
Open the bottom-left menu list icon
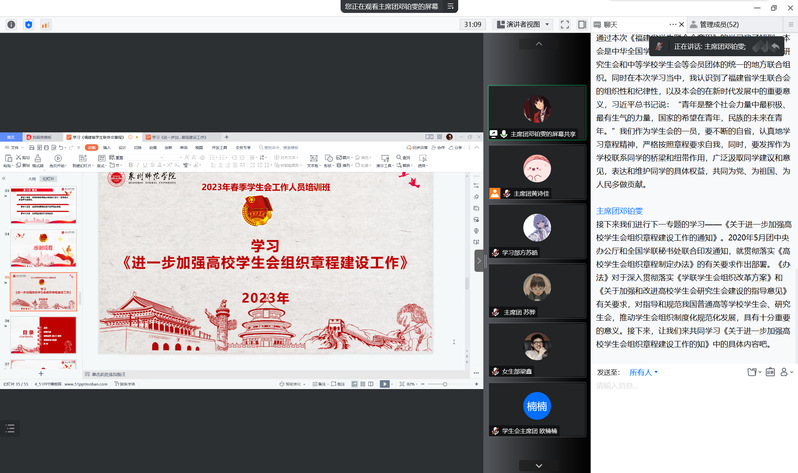pyautogui.click(x=10, y=429)
